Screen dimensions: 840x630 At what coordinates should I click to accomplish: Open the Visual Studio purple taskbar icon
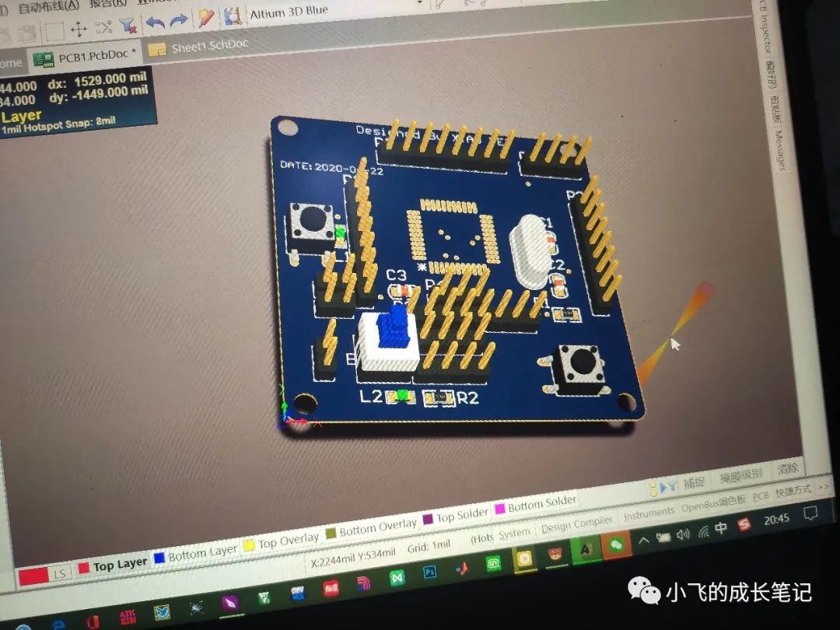(x=230, y=604)
